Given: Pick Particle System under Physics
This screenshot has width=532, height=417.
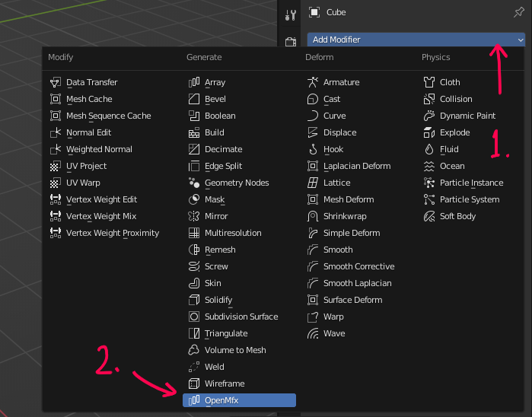Looking at the screenshot, I should [x=469, y=199].
